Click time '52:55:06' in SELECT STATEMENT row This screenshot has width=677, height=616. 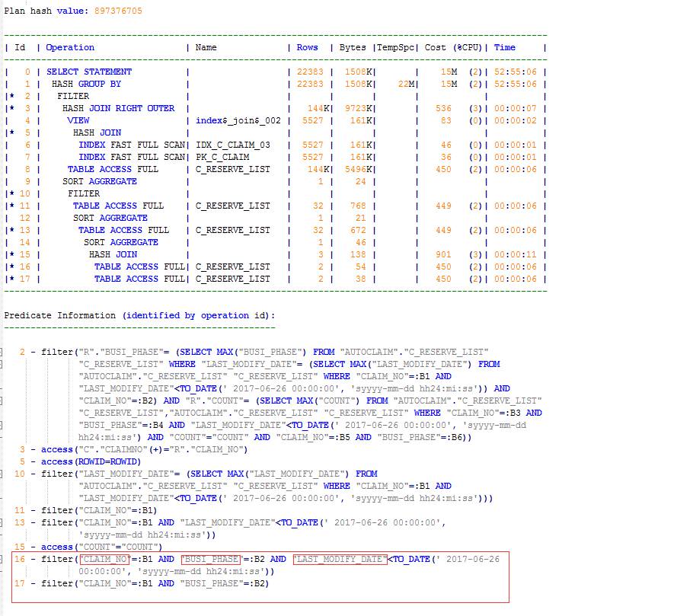click(515, 72)
